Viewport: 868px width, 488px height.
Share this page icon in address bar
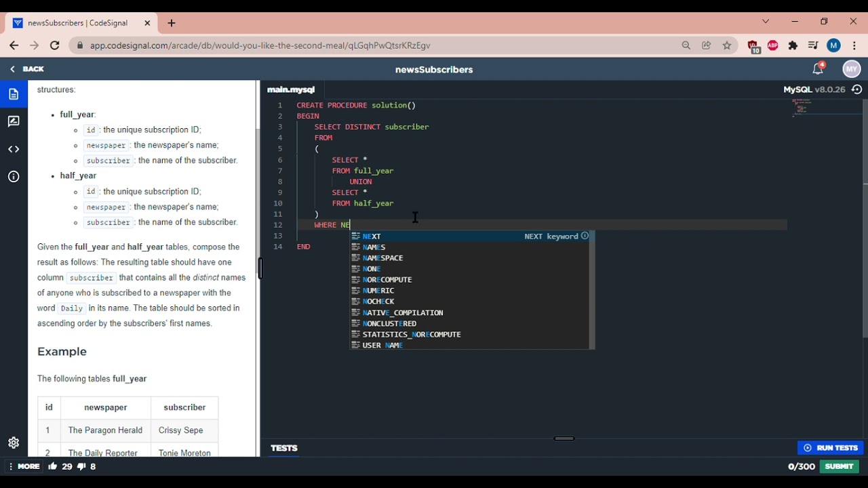pos(707,45)
